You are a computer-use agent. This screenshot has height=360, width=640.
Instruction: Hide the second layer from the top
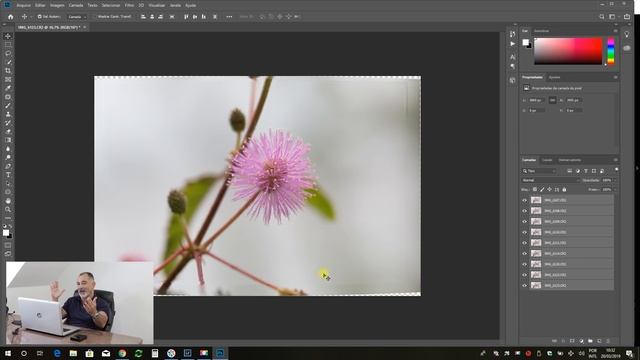click(524, 211)
